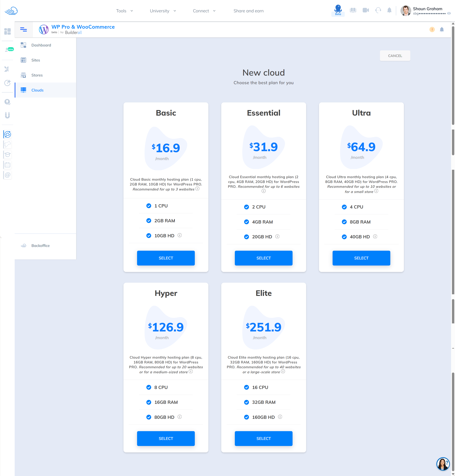Click the page vertical scrollbar
455x476 pixels.
pos(453,249)
